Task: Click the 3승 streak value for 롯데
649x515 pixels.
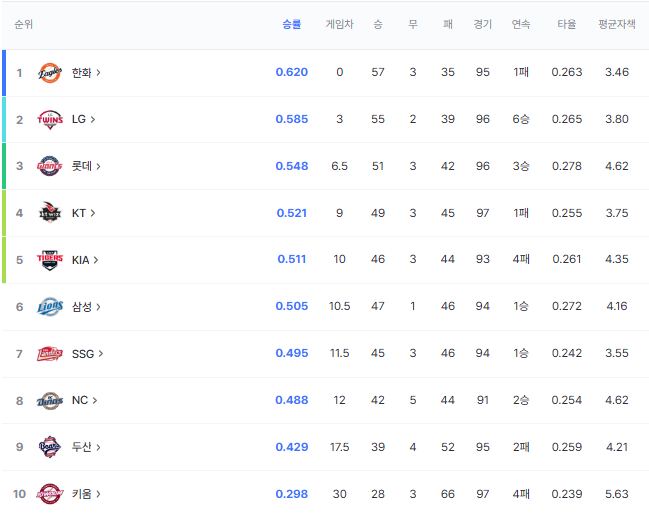Action: coord(521,166)
